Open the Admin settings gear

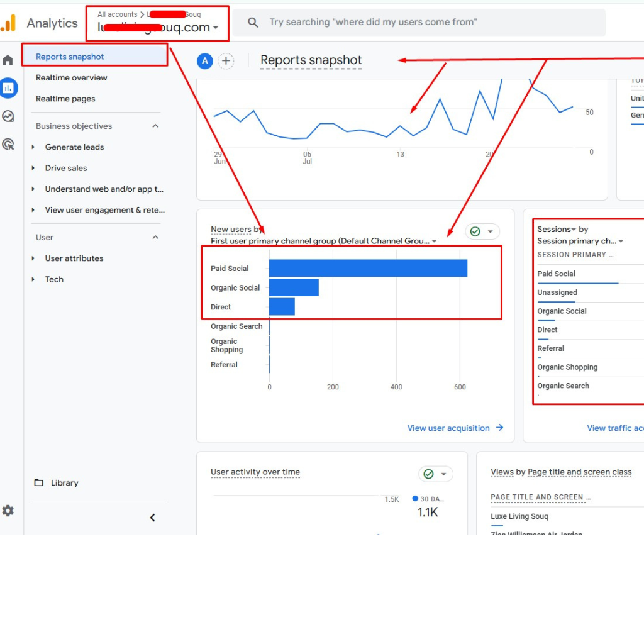(9, 511)
